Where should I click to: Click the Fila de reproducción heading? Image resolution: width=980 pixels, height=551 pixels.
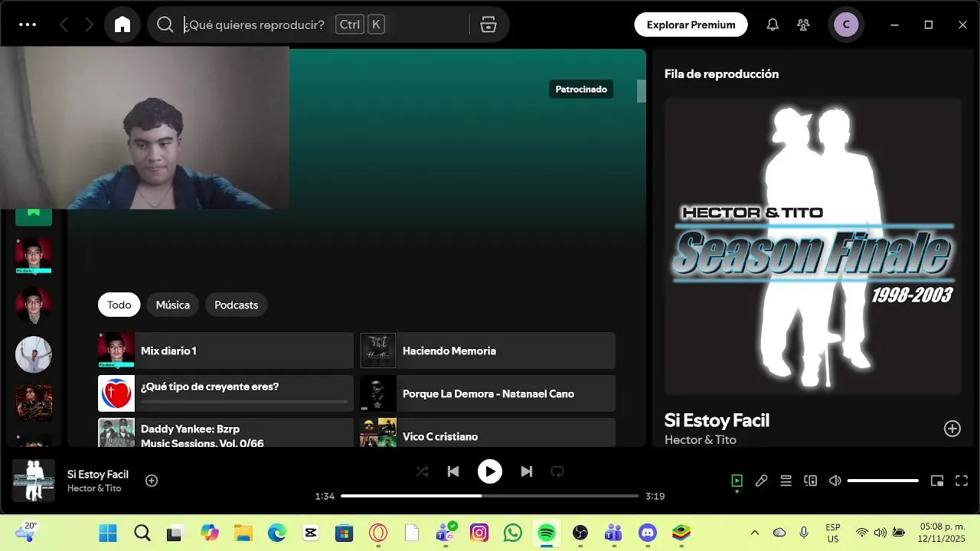pyautogui.click(x=721, y=74)
